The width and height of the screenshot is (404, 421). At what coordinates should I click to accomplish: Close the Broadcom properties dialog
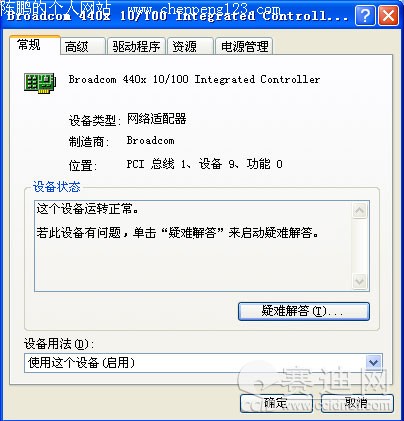(x=388, y=15)
